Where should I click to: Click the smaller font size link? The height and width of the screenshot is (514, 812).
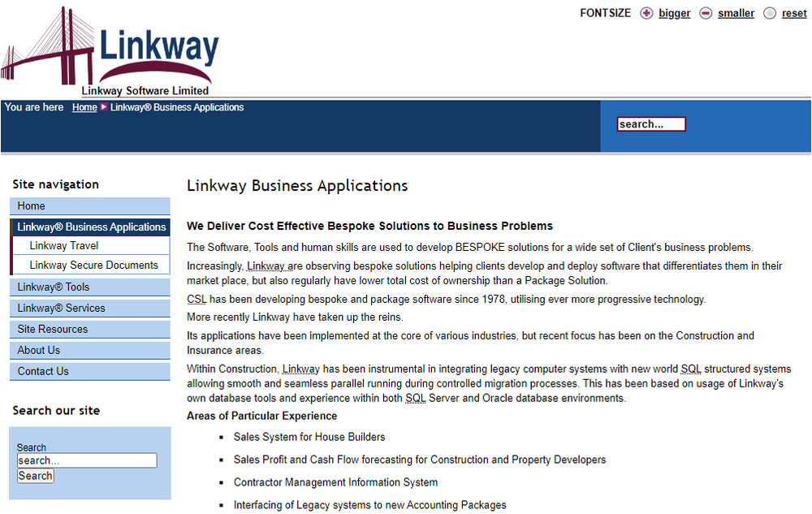click(x=736, y=14)
